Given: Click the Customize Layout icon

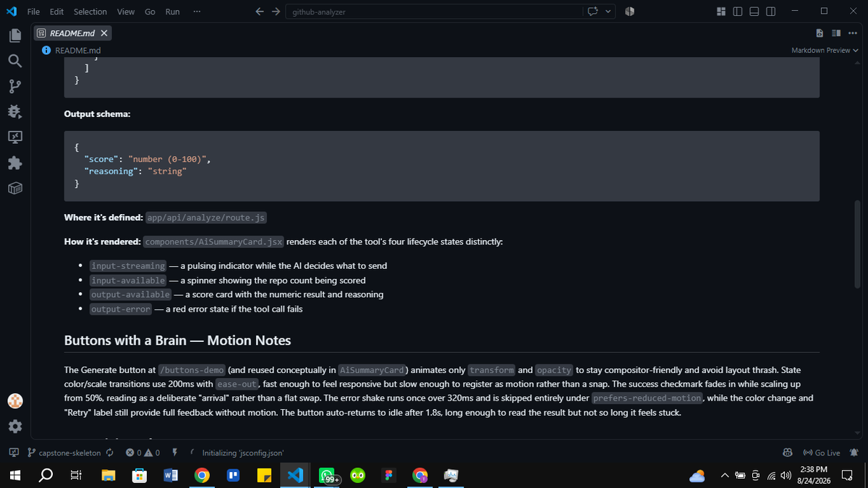Looking at the screenshot, I should click(721, 12).
